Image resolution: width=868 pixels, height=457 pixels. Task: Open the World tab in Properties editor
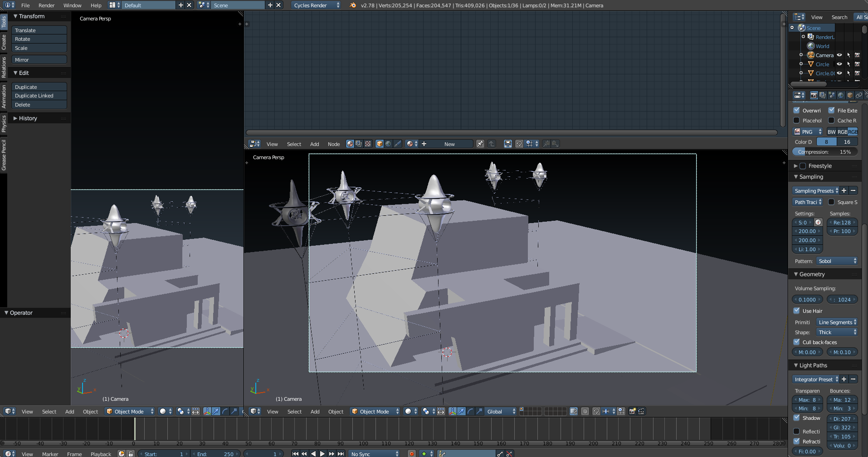tap(841, 95)
